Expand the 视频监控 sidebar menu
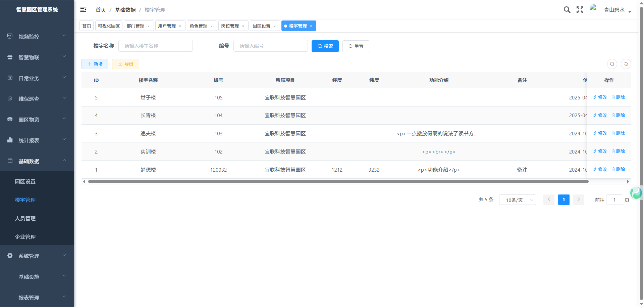The width and height of the screenshot is (644, 307). tap(37, 37)
